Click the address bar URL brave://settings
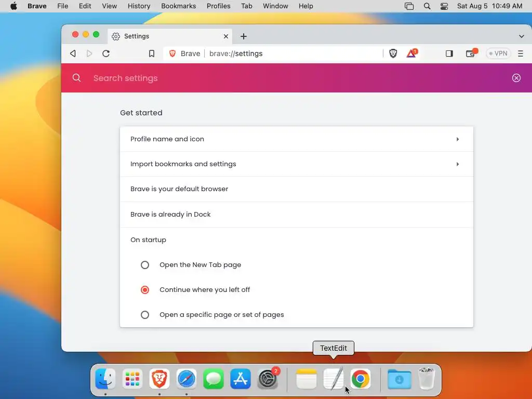The height and width of the screenshot is (399, 532). click(236, 54)
